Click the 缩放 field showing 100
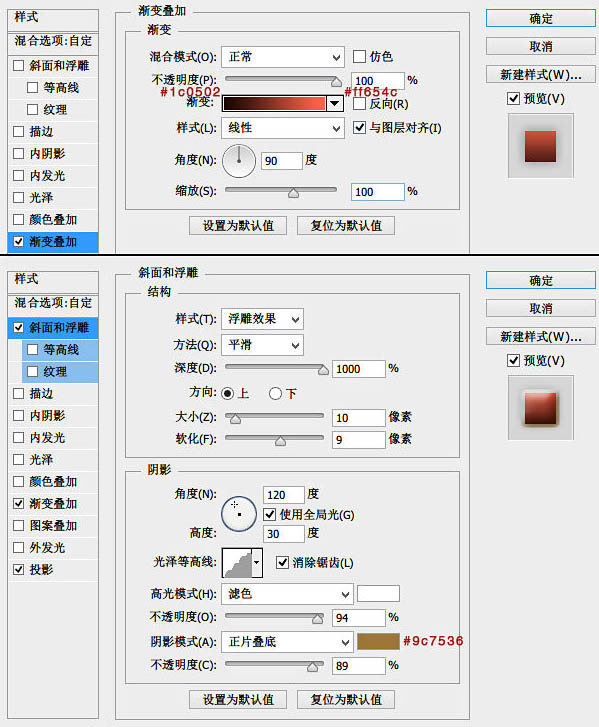Screen dimensions: 599x727 (377, 192)
